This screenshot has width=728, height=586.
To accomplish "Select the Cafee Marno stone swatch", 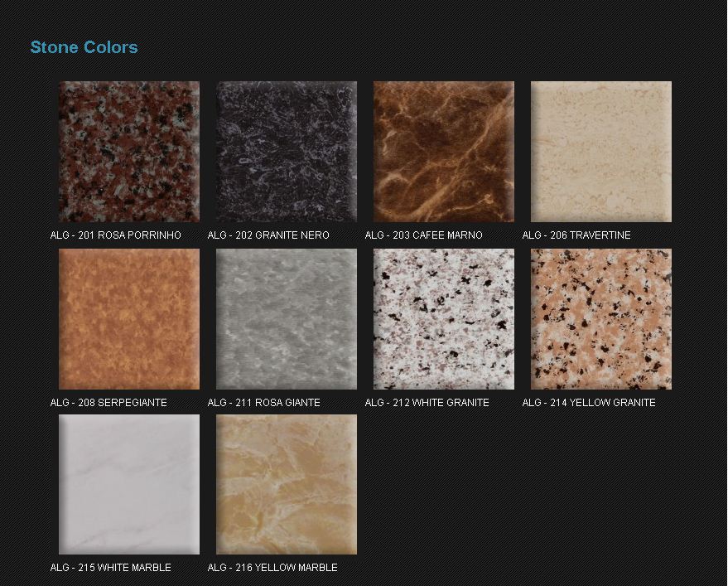I will tap(444, 152).
